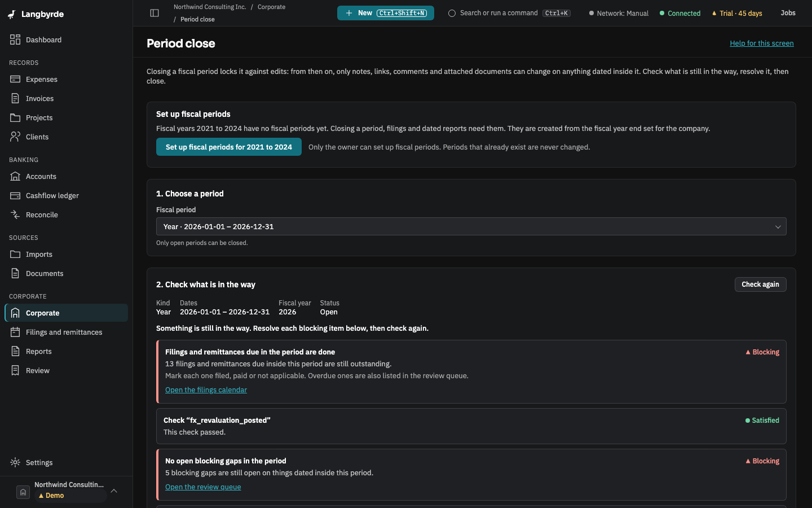Open the Reconcile page

[67, 214]
